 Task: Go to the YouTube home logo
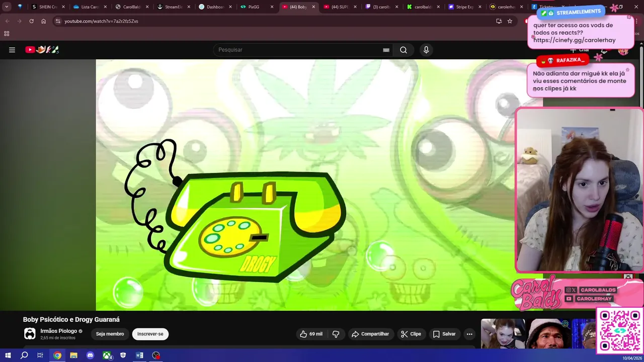click(42, 50)
